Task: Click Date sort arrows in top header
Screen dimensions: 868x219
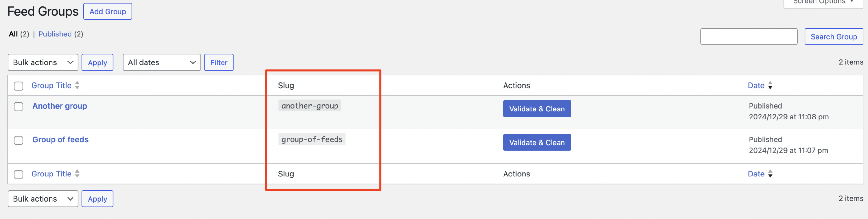Action: coord(770,86)
